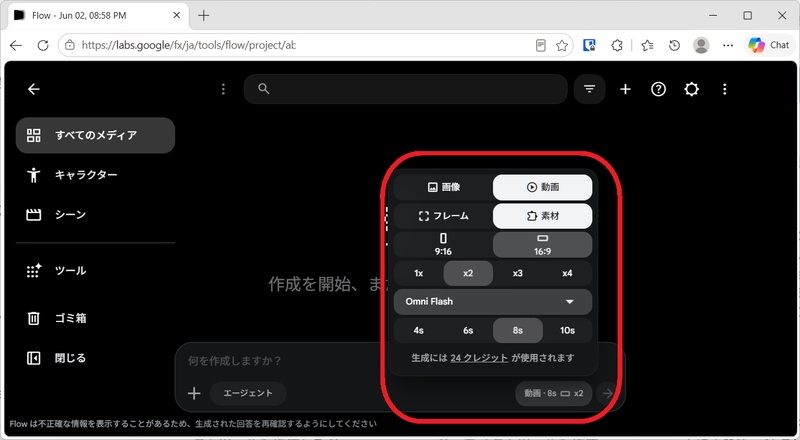The image size is (800, 440).
Task: Set duration to 8s
Action: 517,330
